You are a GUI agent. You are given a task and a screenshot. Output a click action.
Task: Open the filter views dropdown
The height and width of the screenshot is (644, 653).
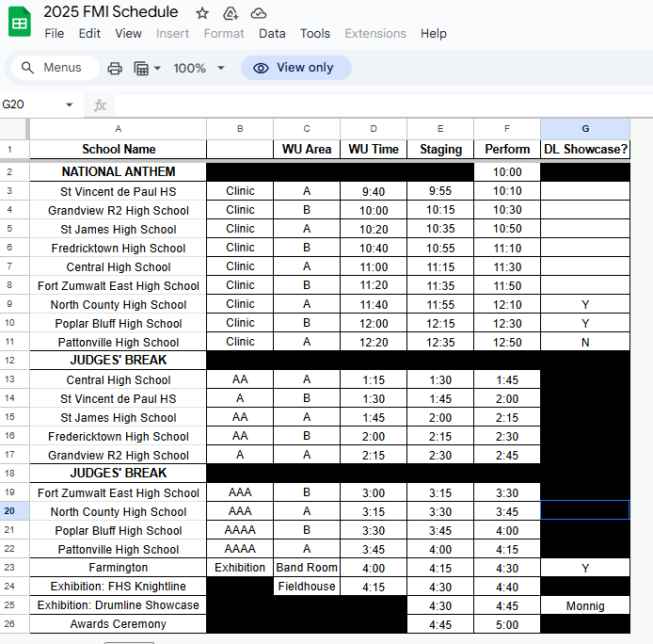point(147,68)
